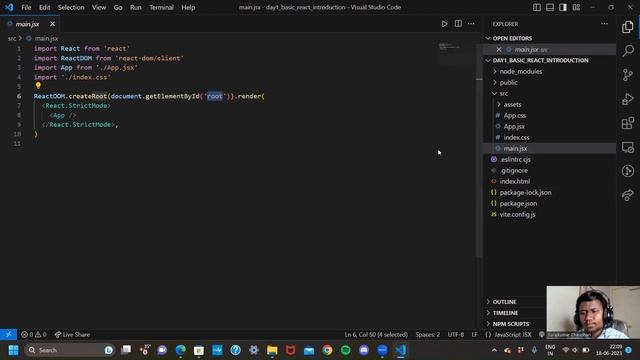Change encoding via UTF-8 status item
This screenshot has width=640, height=360.
pyautogui.click(x=456, y=335)
